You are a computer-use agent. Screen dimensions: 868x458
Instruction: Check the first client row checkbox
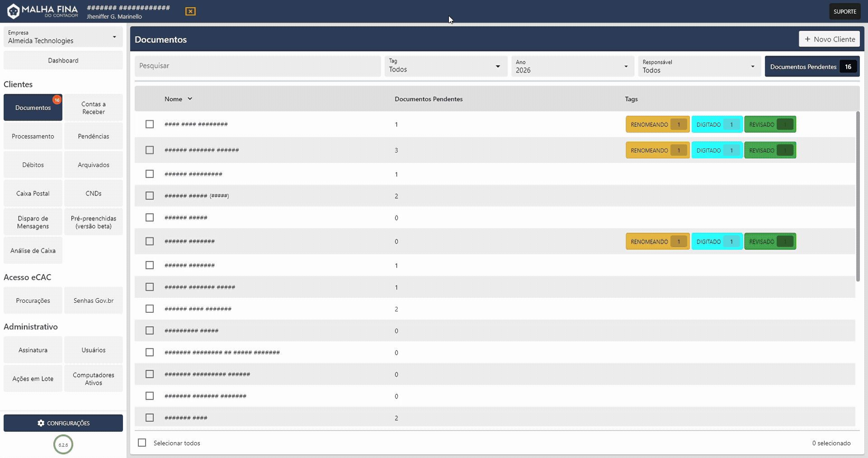[x=150, y=124]
